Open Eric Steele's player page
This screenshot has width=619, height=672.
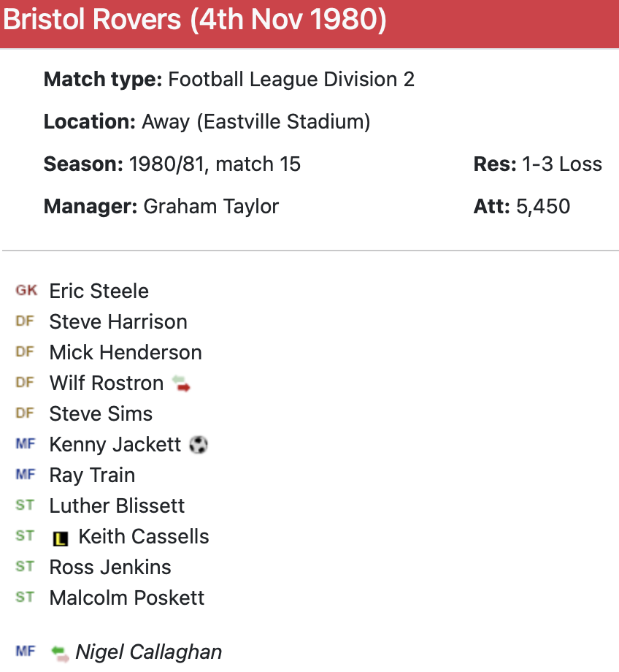[99, 291]
